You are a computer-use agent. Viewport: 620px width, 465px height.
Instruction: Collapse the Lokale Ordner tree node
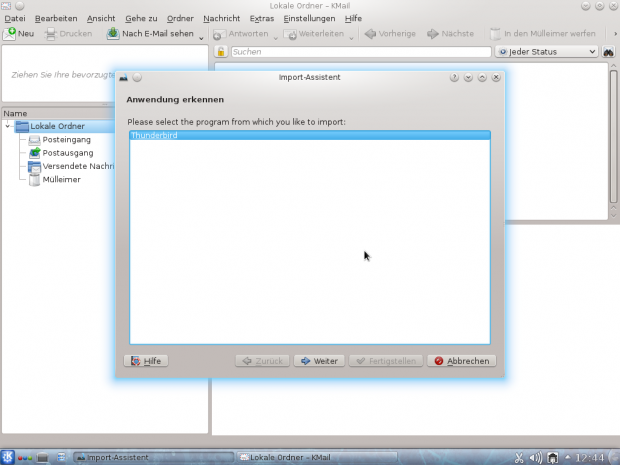pyautogui.click(x=8, y=126)
